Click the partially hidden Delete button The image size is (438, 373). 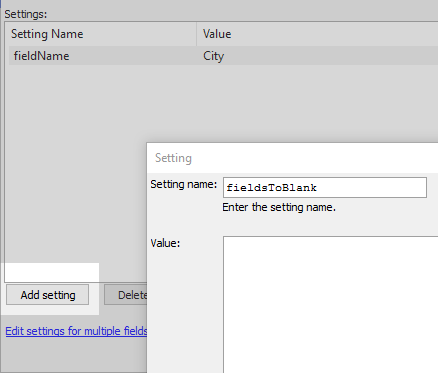(x=126, y=295)
